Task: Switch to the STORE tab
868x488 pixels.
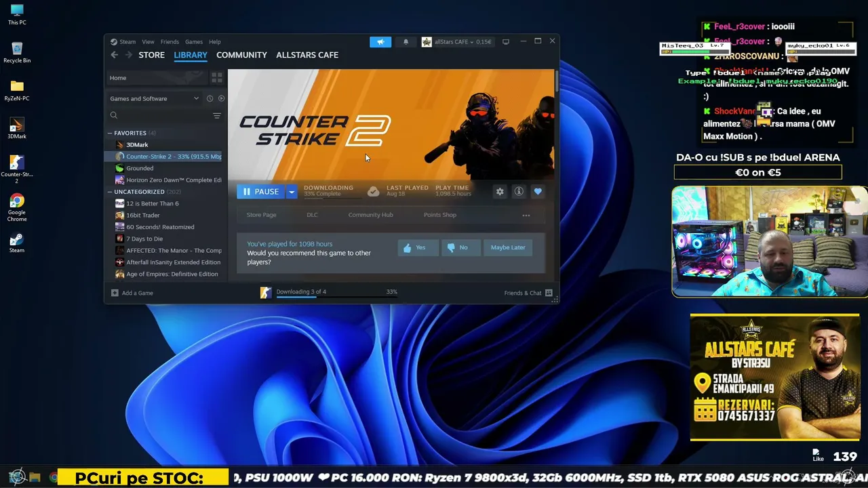Action: [x=152, y=55]
